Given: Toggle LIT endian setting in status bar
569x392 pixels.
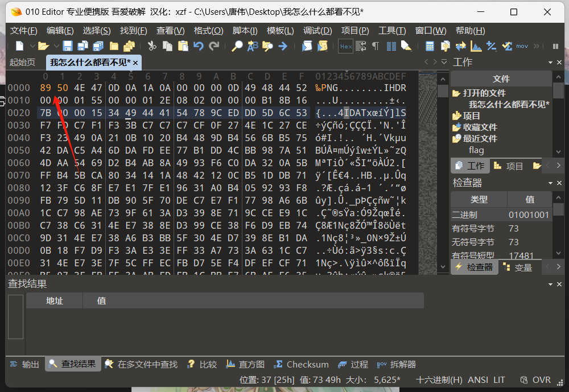Looking at the screenshot, I should [x=499, y=379].
